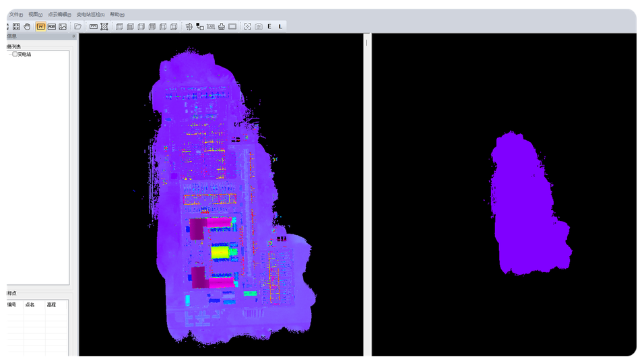Viewport: 644px width, 363px height.
Task: Click the first 3D cube view icon
Action: coord(120,26)
